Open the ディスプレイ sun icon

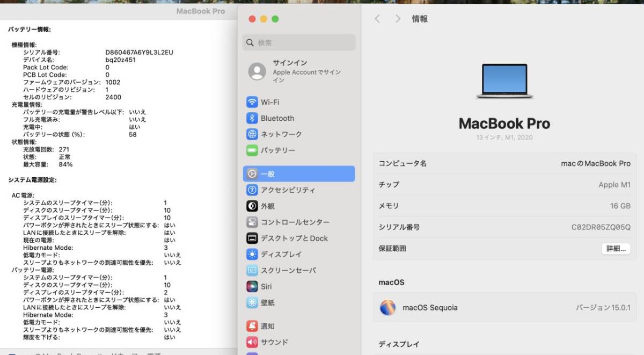pos(252,255)
